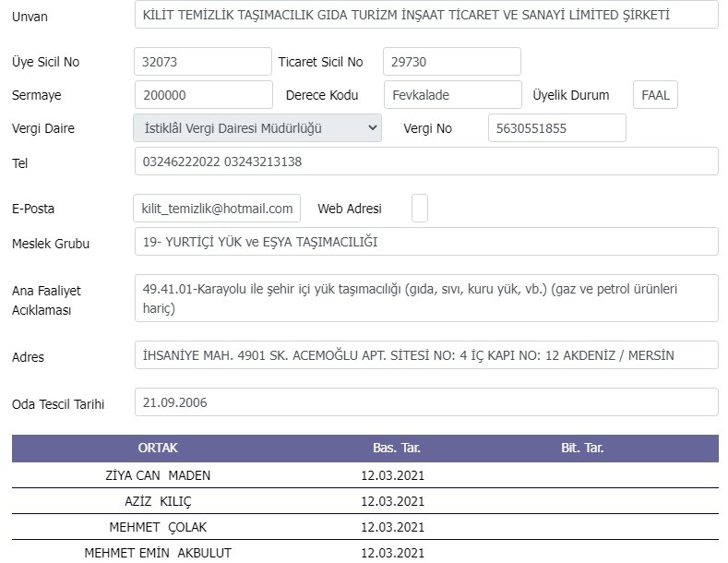
Task: Click the Ana Faaliyet Acıklaması label
Action: (x=46, y=300)
